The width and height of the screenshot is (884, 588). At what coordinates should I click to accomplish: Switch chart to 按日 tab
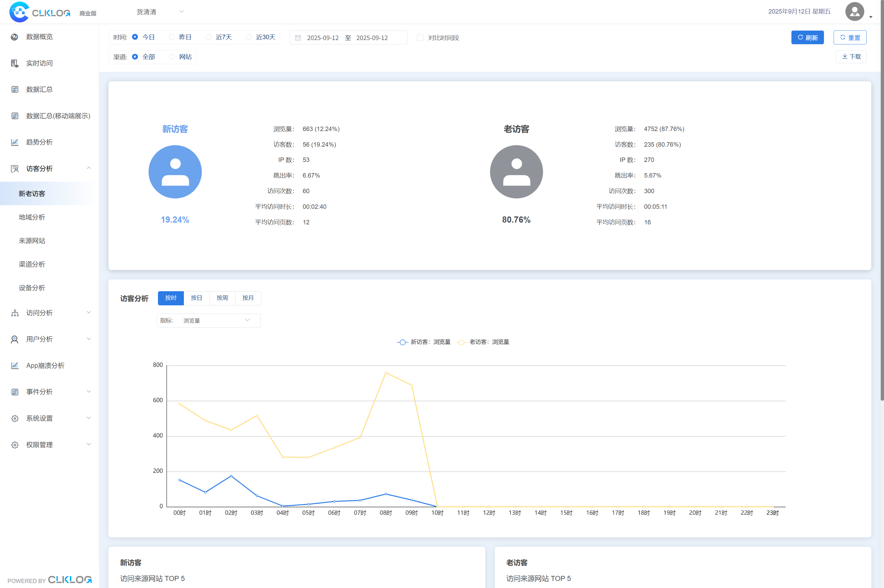[x=196, y=298]
